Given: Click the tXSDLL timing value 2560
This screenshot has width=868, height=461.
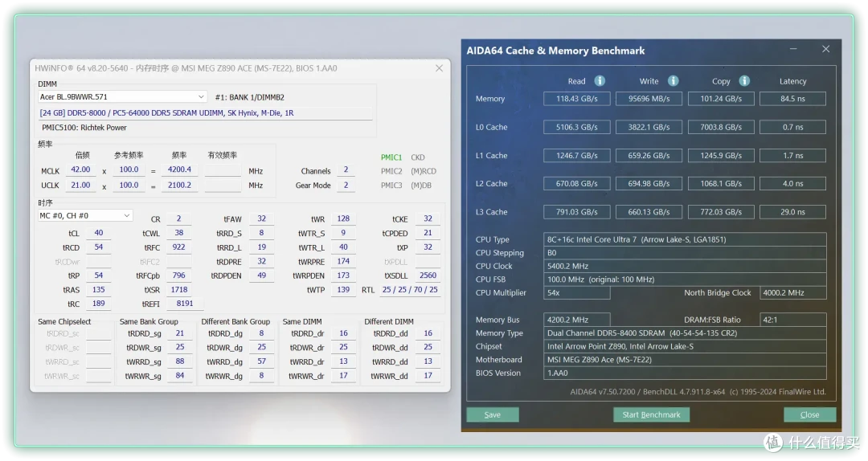Looking at the screenshot, I should click(428, 275).
